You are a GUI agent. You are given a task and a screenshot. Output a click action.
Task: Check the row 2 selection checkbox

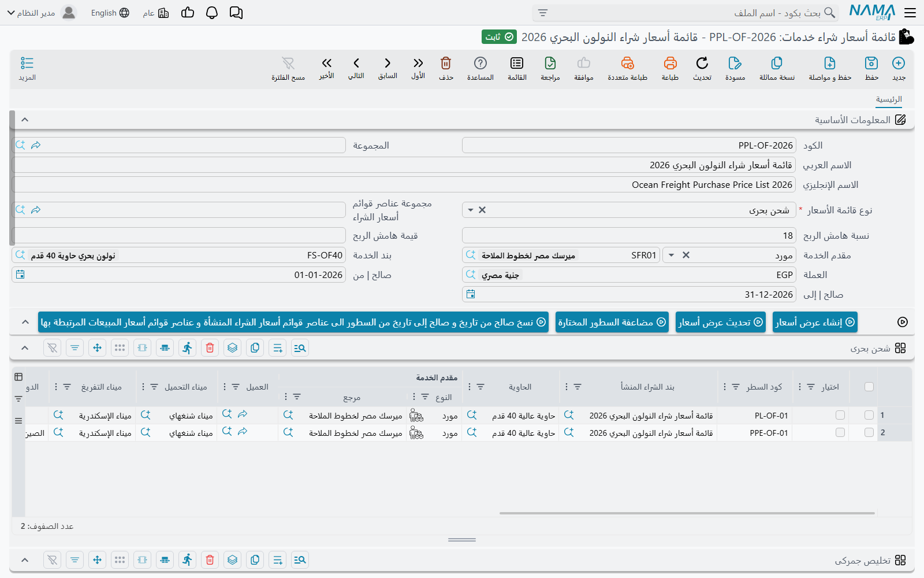[x=869, y=432]
